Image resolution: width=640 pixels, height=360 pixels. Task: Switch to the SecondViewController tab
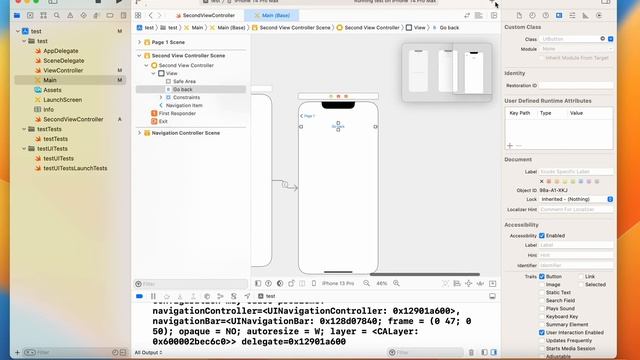(205, 16)
